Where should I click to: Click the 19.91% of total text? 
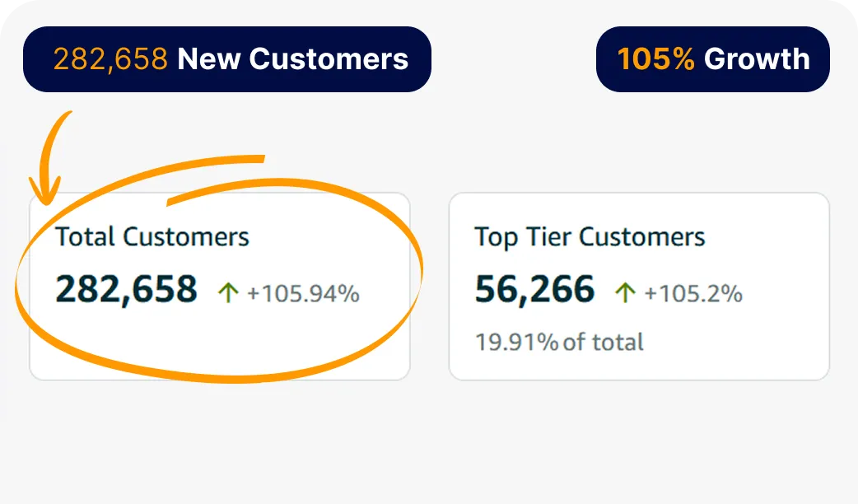tap(559, 343)
